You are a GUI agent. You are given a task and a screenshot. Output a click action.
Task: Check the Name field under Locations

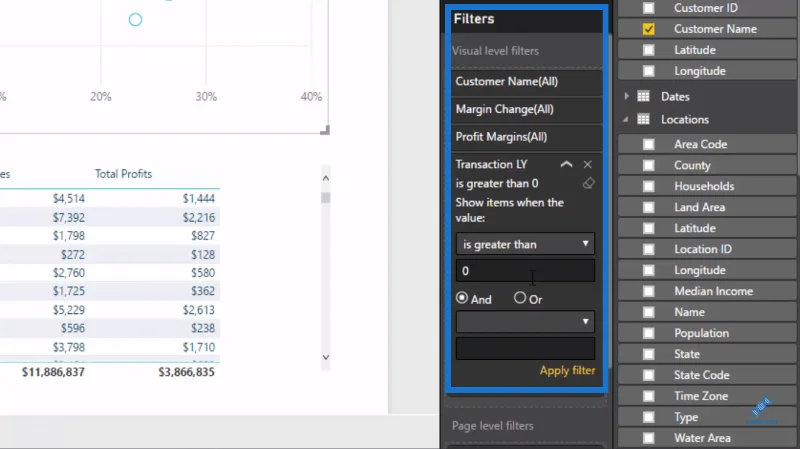coord(648,312)
